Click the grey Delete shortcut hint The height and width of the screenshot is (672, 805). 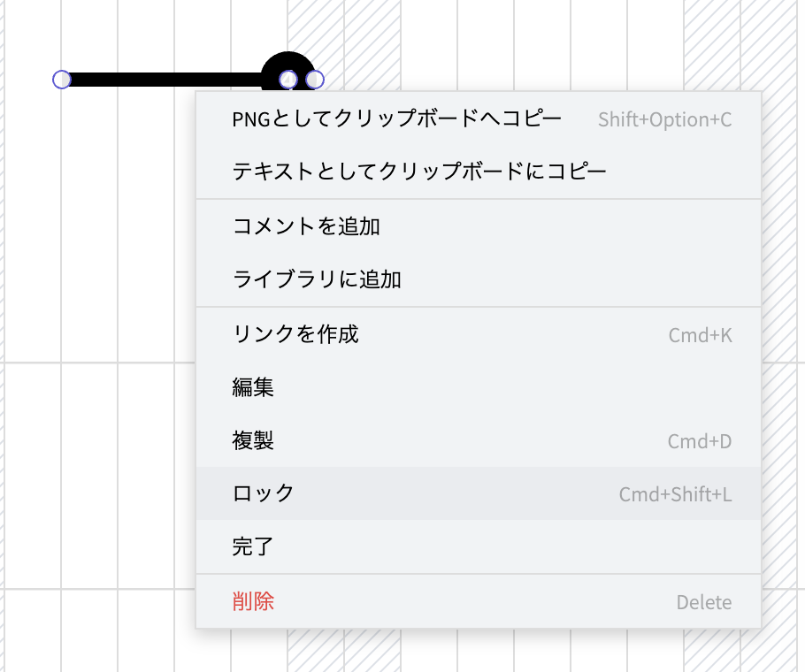703,603
